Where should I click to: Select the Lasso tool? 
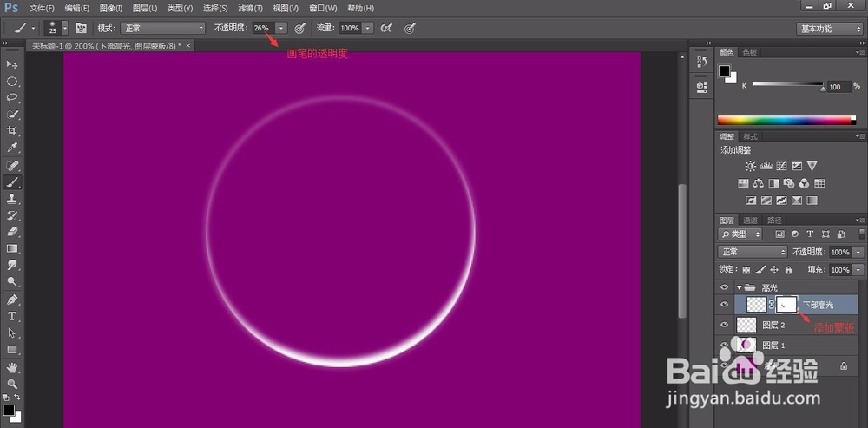pyautogui.click(x=11, y=98)
